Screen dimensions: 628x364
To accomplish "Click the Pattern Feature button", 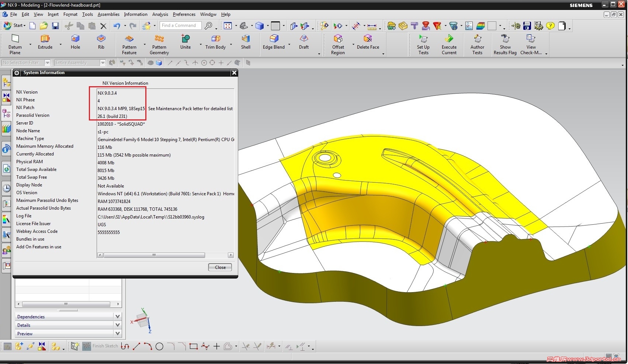I will point(129,44).
